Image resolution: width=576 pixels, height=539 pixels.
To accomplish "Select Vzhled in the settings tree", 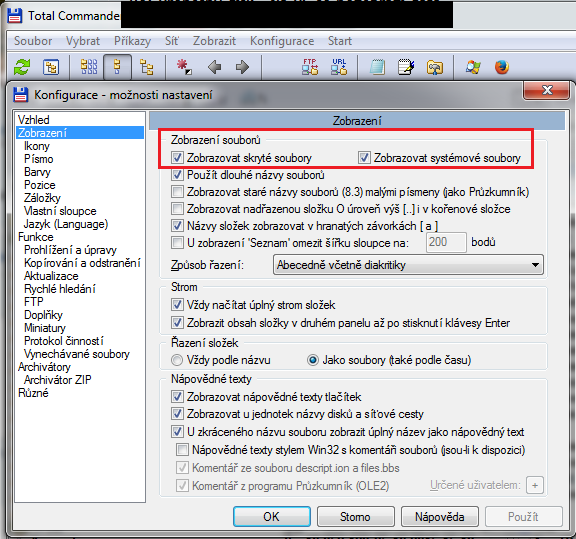I will tap(34, 120).
